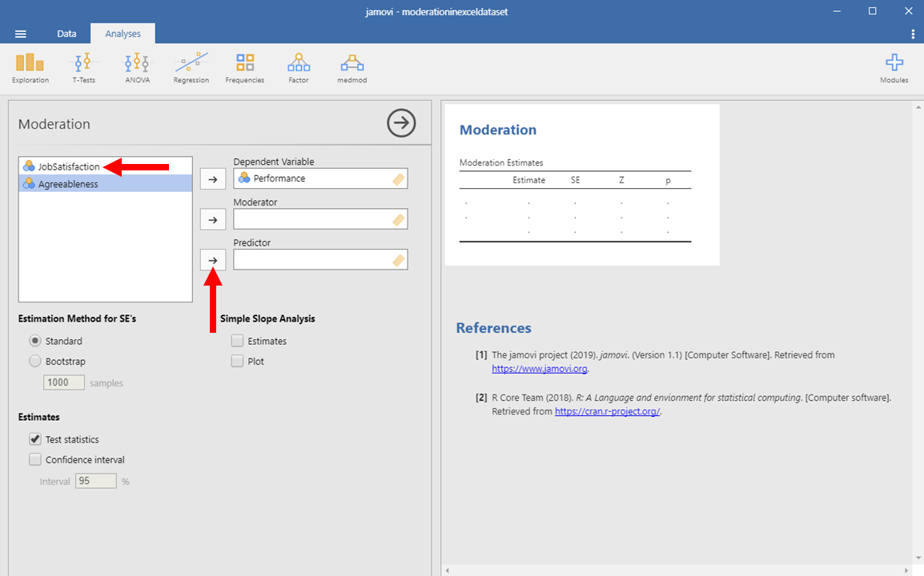924x576 pixels.
Task: Open the jamovi.org website link
Action: (x=539, y=370)
